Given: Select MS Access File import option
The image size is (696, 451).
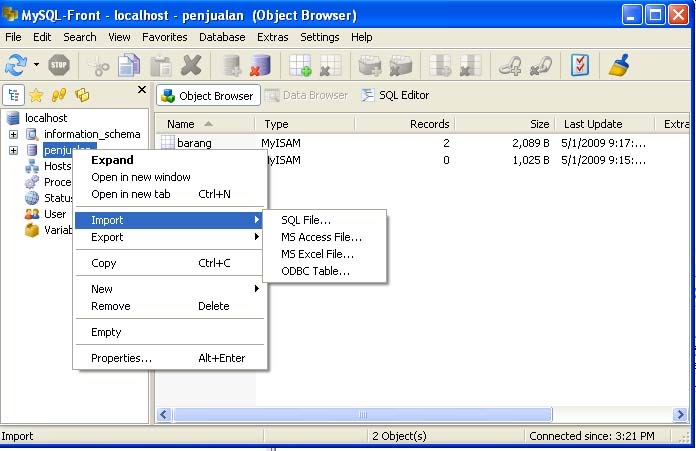Looking at the screenshot, I should click(325, 237).
